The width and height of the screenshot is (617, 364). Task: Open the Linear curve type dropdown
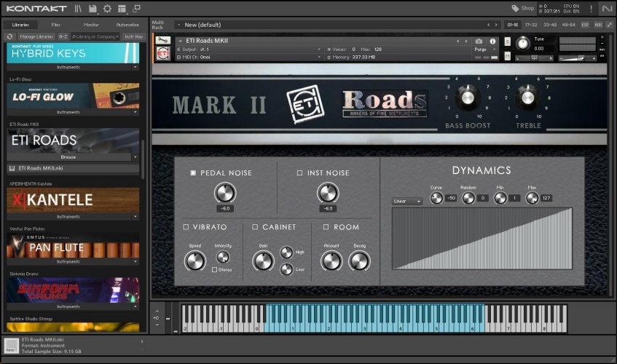[x=407, y=201]
